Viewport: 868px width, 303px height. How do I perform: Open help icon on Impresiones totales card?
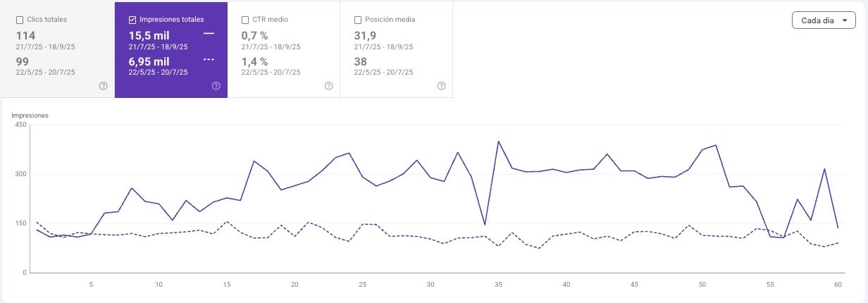point(216,86)
